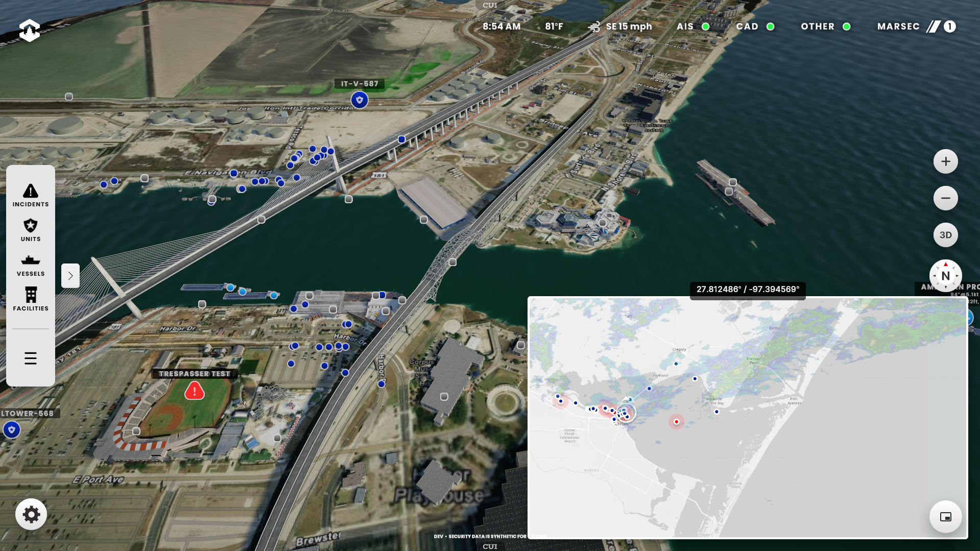Toggle the AIS data feed indicator
The width and height of the screenshot is (980, 551).
click(x=705, y=26)
